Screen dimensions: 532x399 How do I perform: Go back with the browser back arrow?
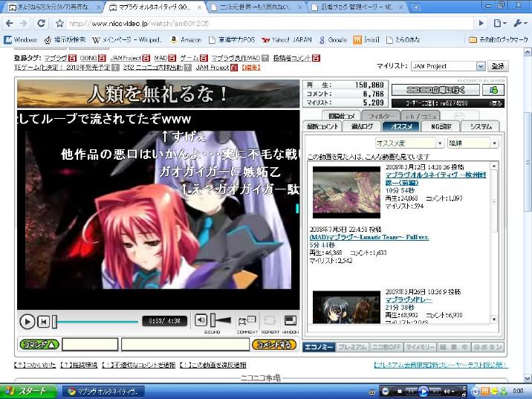(x=9, y=23)
